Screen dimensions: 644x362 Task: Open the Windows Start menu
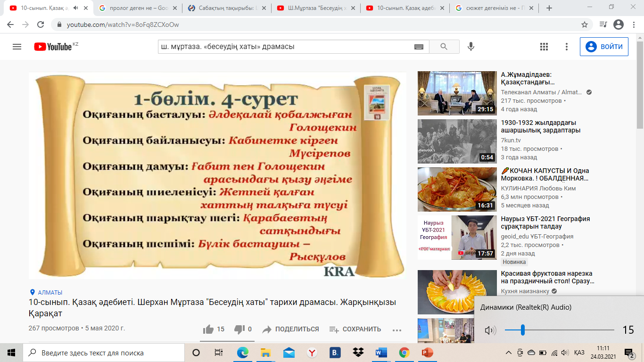[x=11, y=353]
